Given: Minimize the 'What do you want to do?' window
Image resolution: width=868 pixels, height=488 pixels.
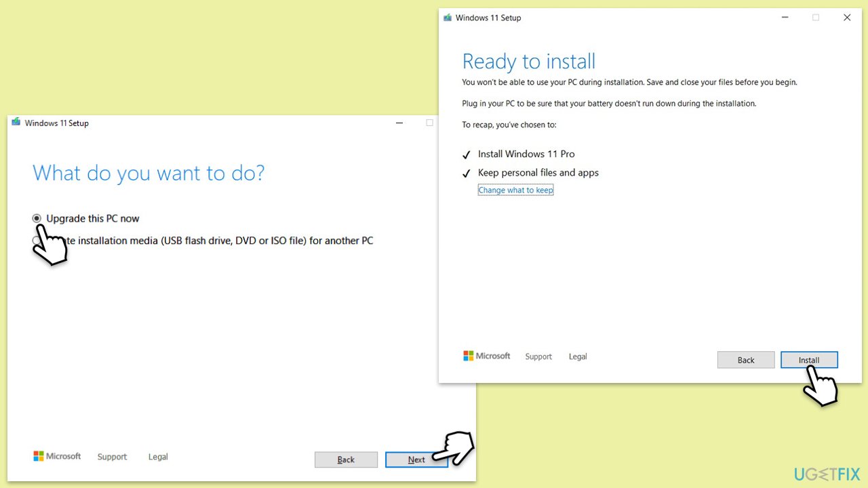Looking at the screenshot, I should 399,123.
